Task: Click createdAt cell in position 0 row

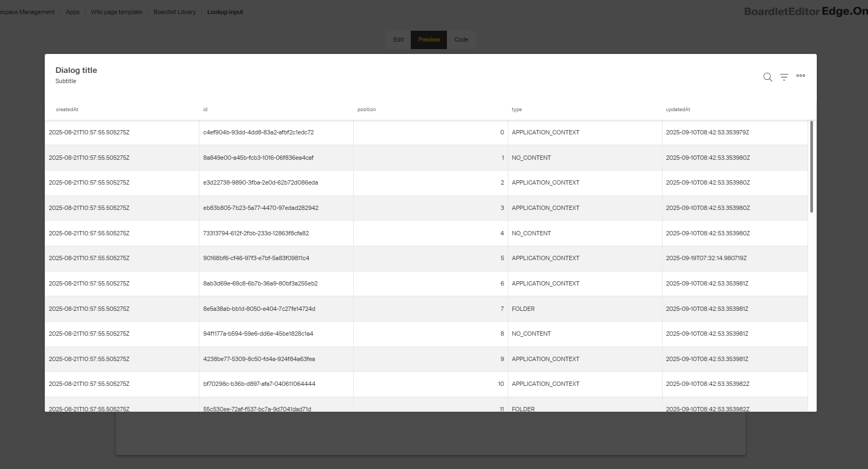Action: tap(122, 132)
